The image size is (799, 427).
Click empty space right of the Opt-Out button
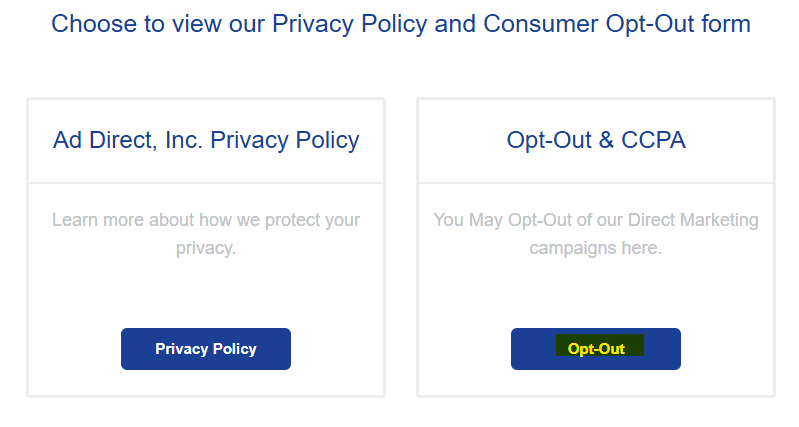click(727, 349)
